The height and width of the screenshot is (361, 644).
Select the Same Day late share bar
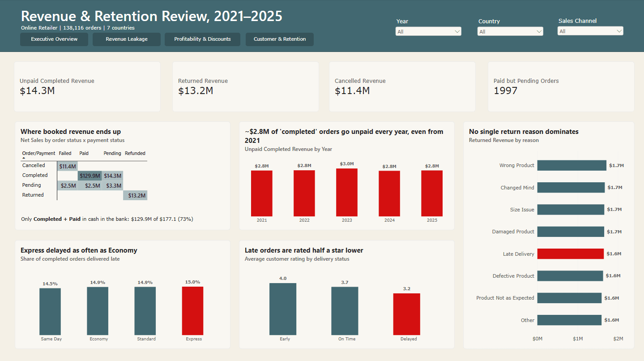[x=50, y=312]
